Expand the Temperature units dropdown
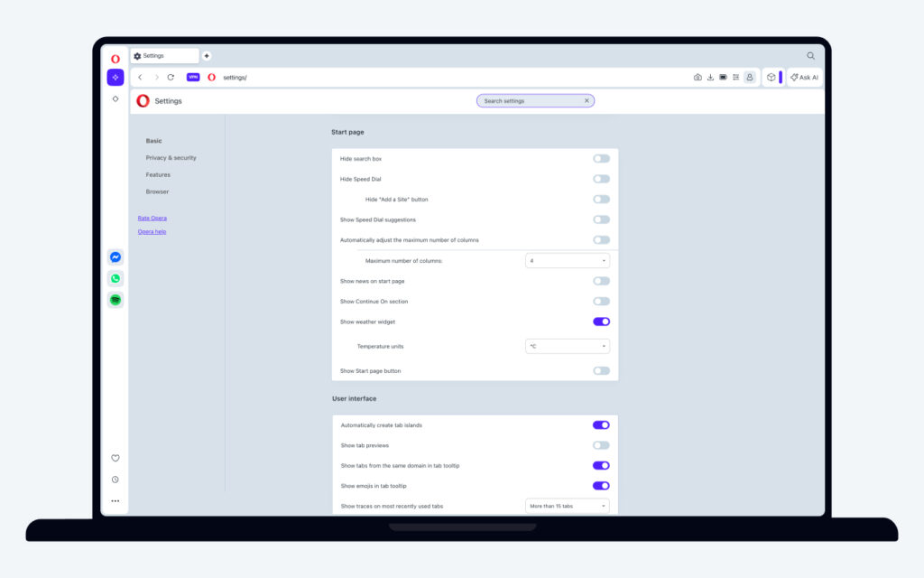The width and height of the screenshot is (924, 578). 567,346
